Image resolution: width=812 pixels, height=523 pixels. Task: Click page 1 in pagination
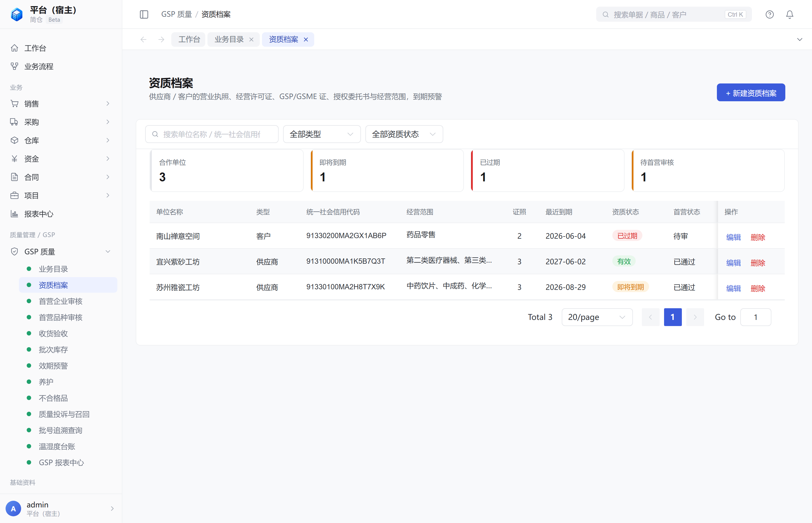[672, 317]
